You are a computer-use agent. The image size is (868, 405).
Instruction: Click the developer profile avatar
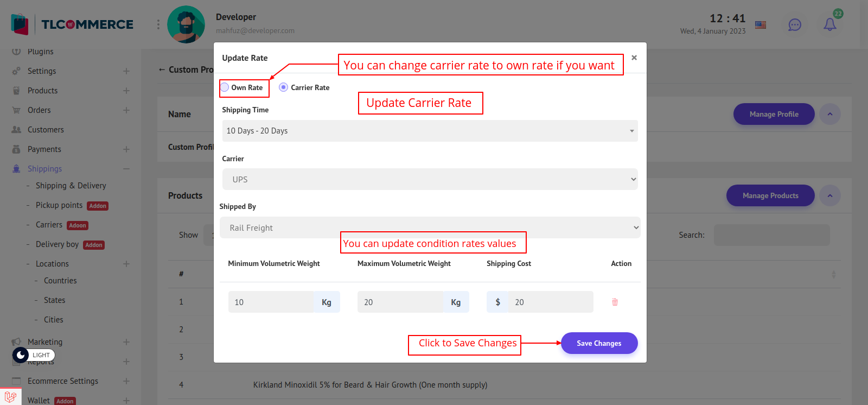(186, 24)
